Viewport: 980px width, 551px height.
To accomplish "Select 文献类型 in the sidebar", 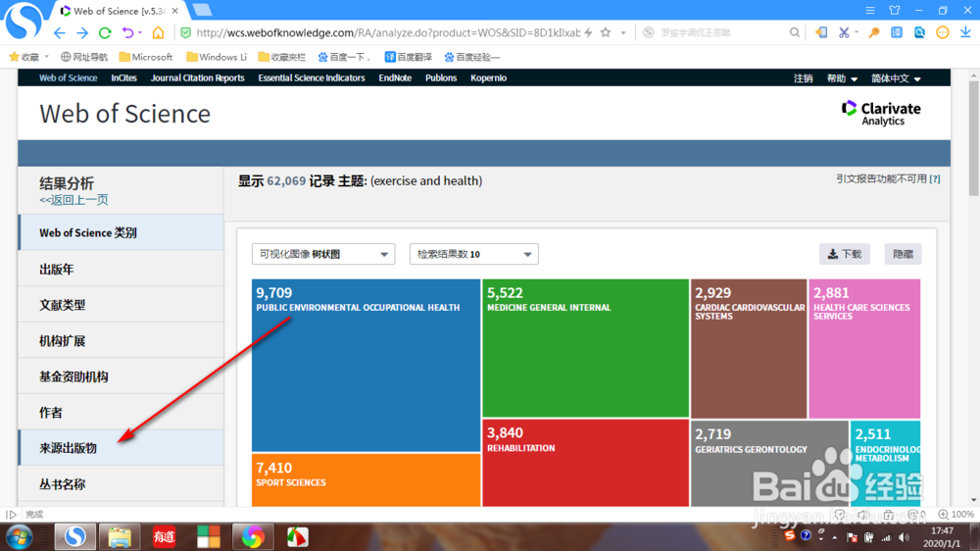I will (x=121, y=305).
